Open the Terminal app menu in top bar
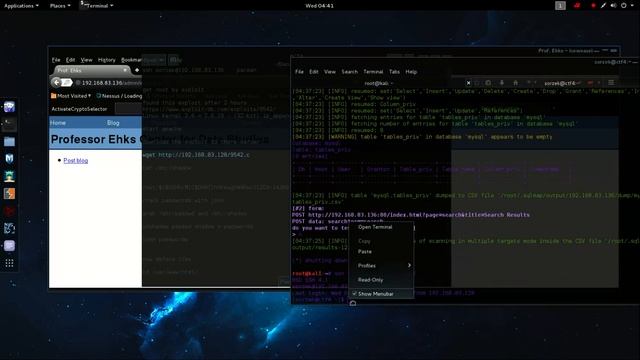Viewport: 640px width, 360px height. (x=97, y=6)
